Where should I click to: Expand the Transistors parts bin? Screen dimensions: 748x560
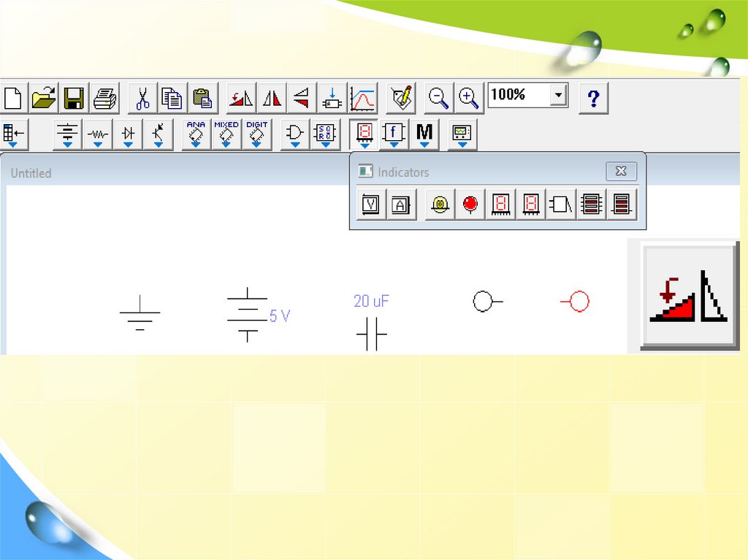coord(159,134)
